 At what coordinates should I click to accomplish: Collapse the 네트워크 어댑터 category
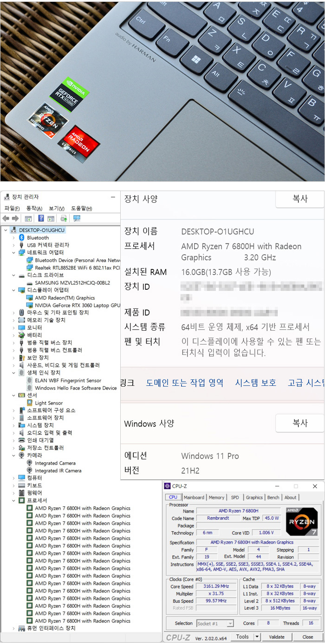14,253
